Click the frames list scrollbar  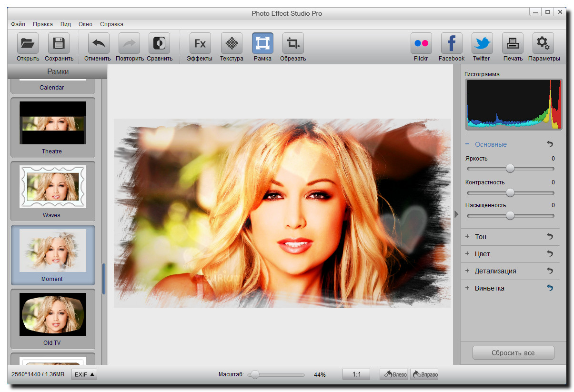104,278
